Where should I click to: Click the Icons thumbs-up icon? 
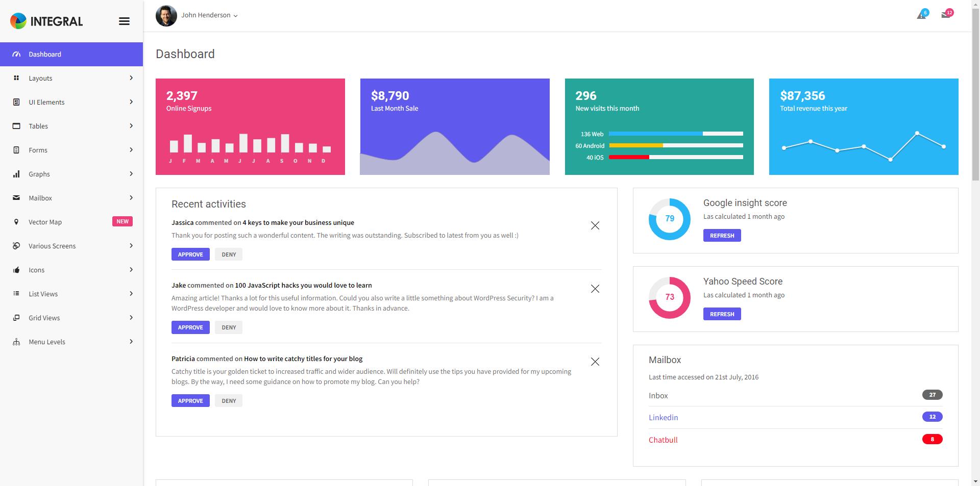pyautogui.click(x=16, y=270)
